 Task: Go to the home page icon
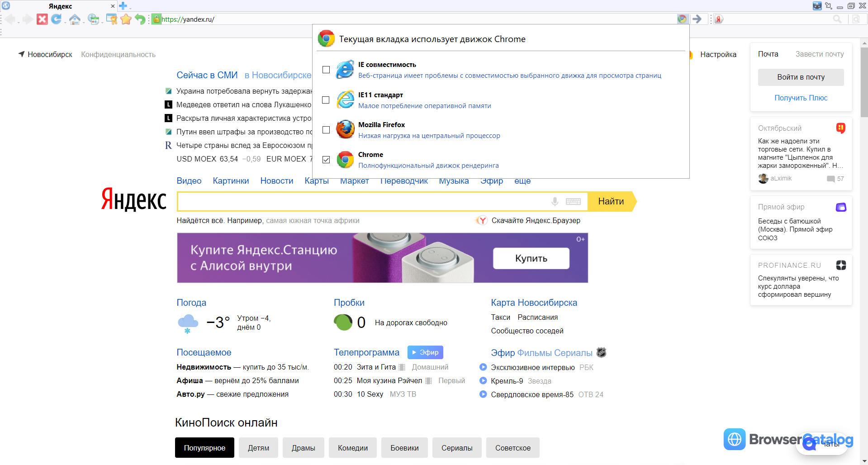coord(75,19)
